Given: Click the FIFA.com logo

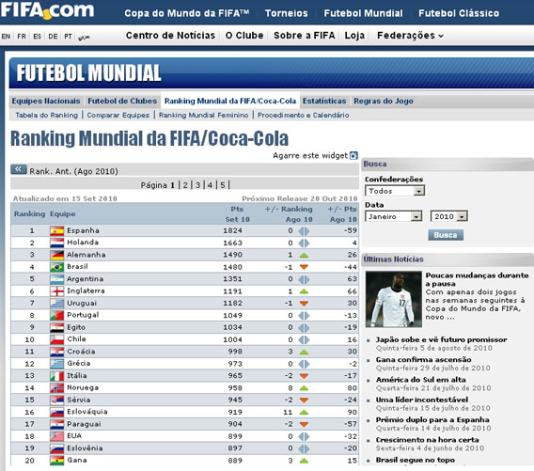Looking at the screenshot, I should point(47,10).
